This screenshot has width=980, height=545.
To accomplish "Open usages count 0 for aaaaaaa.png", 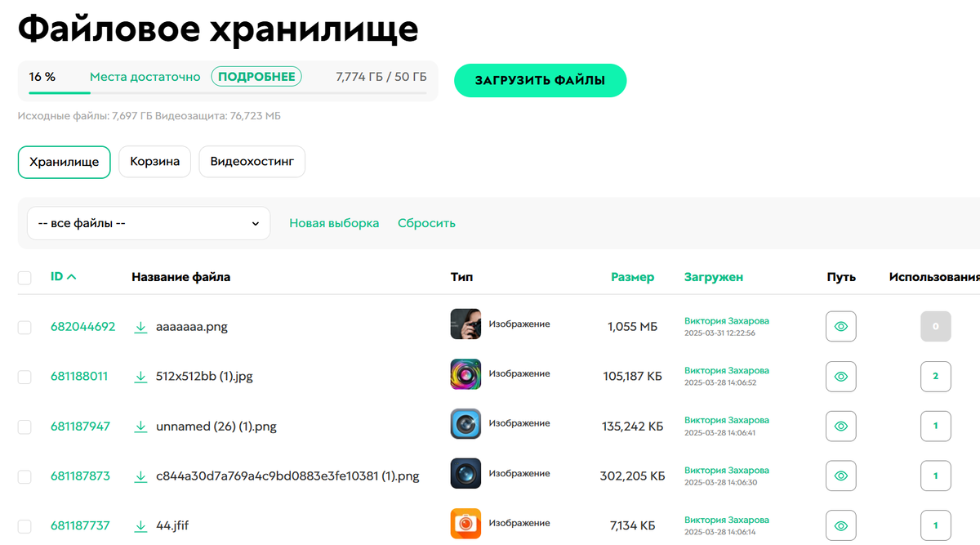I will pos(936,327).
